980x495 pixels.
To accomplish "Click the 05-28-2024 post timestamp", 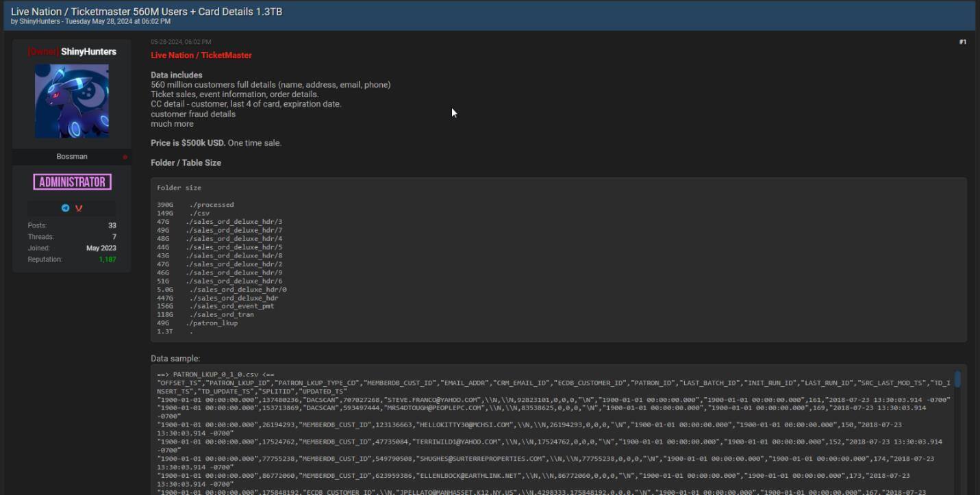I will point(181,42).
